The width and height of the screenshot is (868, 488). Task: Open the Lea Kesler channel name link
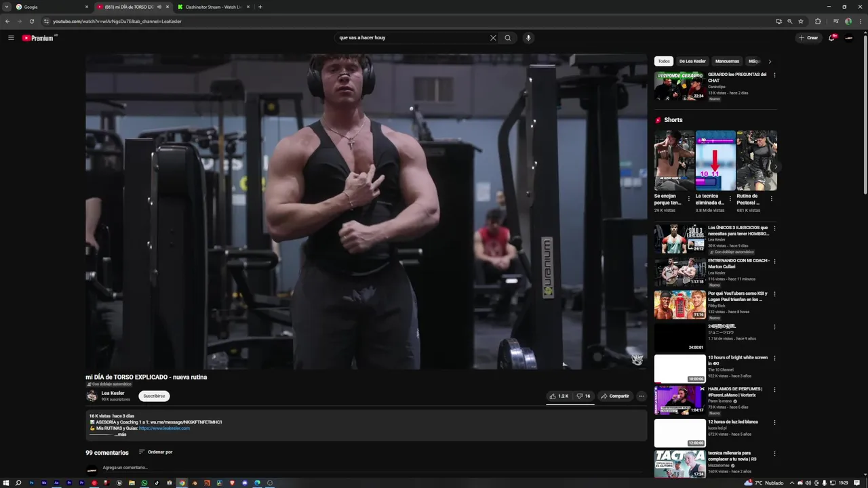(113, 393)
